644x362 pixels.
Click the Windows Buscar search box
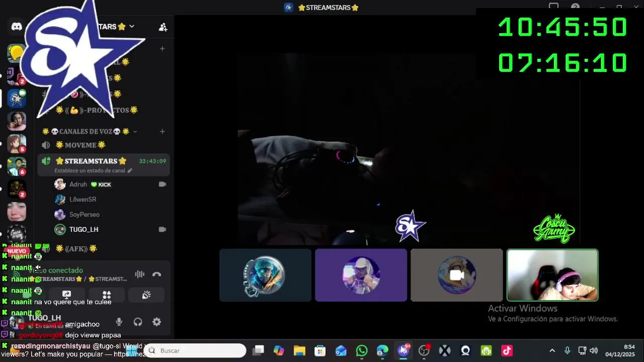click(196, 350)
